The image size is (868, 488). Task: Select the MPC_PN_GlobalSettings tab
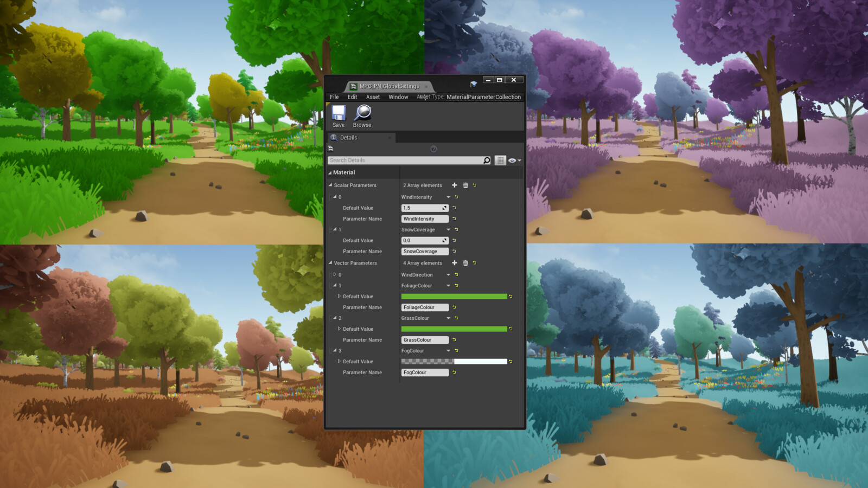coord(389,86)
